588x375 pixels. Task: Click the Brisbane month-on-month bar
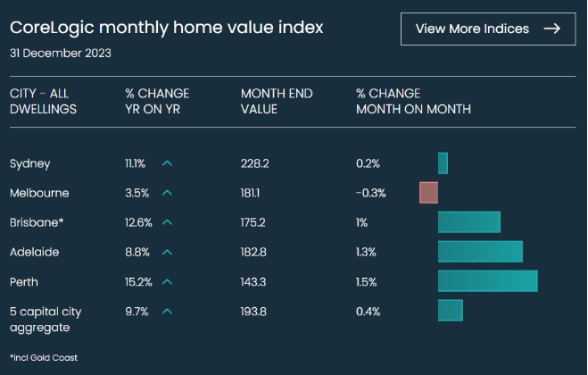(468, 221)
